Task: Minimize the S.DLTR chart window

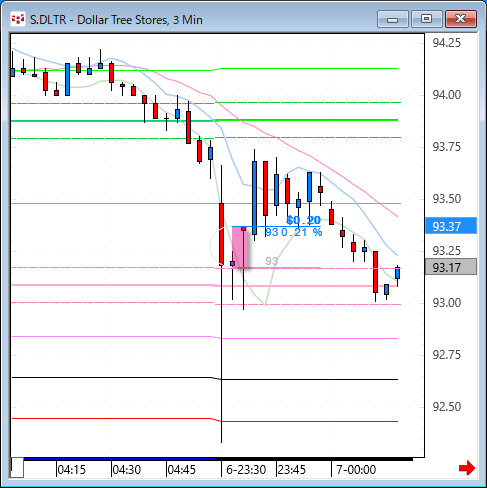Action: click(x=393, y=19)
